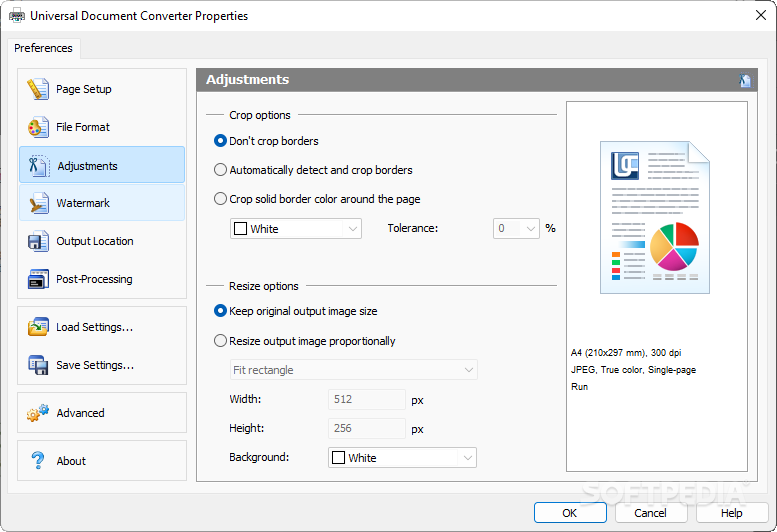
Task: Click the icon in the Adjustments header bar
Action: 745,80
